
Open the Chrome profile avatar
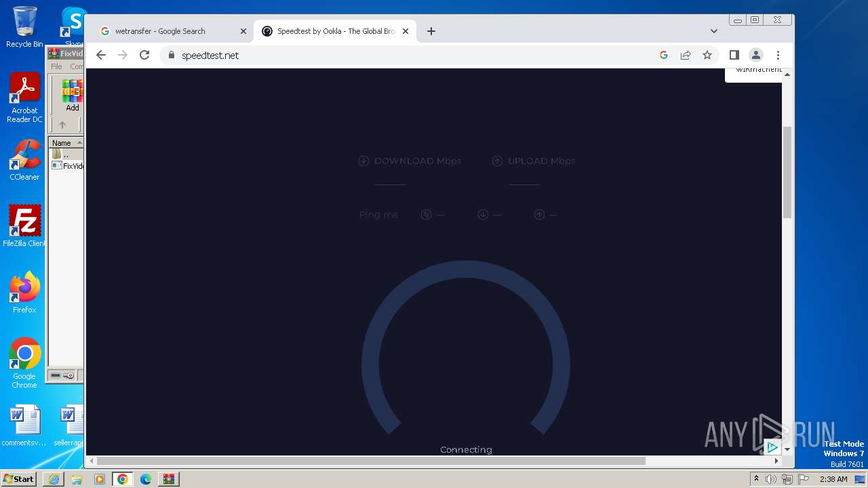point(756,56)
